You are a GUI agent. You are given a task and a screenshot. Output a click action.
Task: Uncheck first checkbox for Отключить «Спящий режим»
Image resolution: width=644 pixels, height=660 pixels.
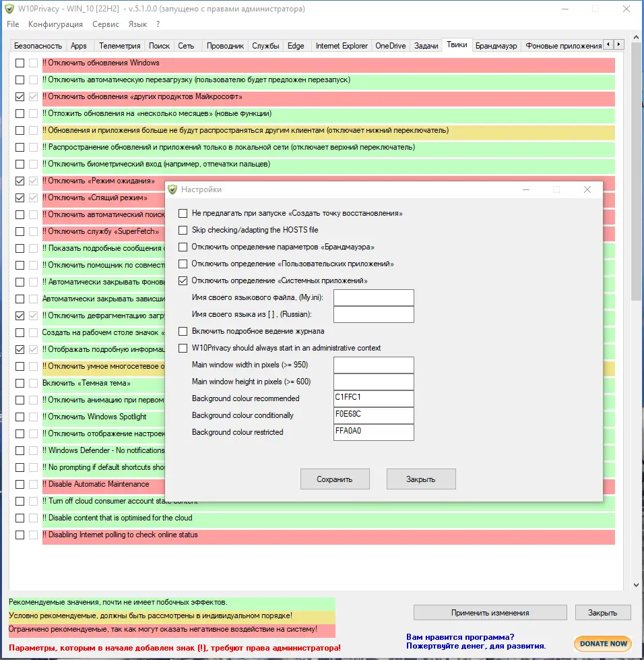point(20,198)
